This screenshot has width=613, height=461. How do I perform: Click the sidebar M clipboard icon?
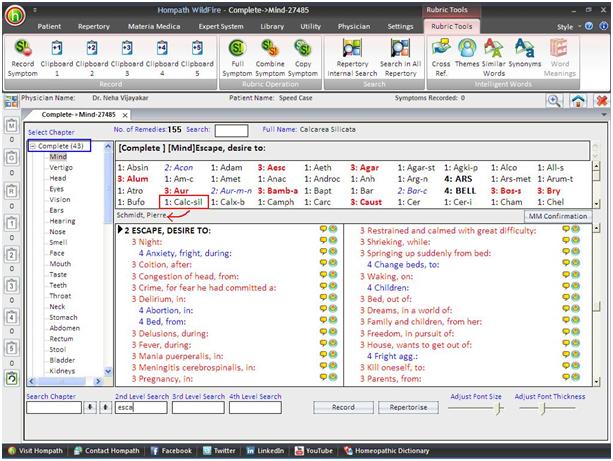pyautogui.click(x=12, y=126)
